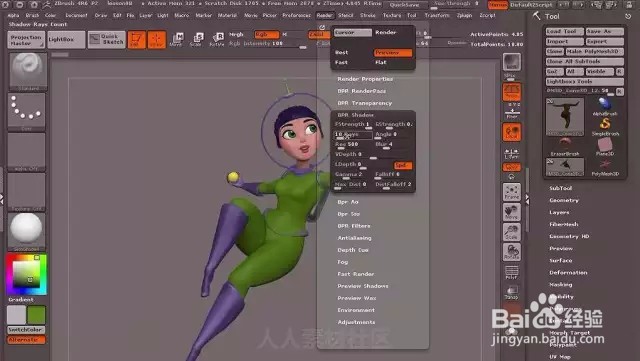Select the AlphaBrush tool icon
This screenshot has width=640, height=361.
tap(604, 107)
